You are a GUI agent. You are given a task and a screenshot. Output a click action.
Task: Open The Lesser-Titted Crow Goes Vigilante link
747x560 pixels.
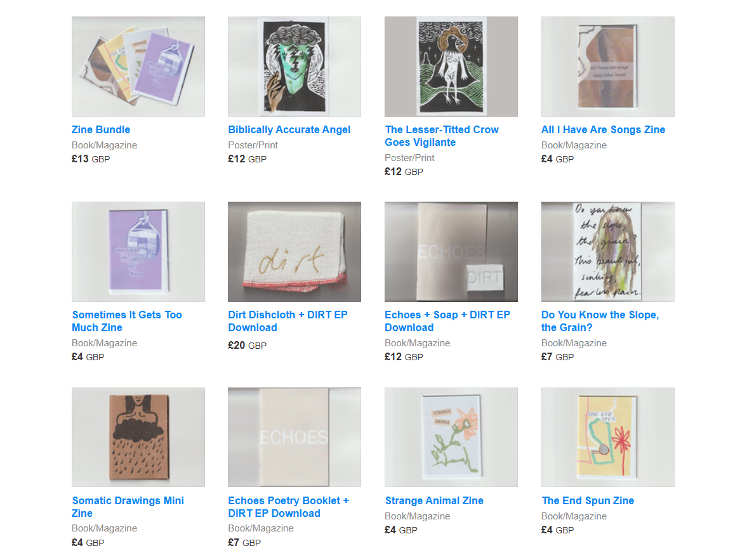coord(442,136)
